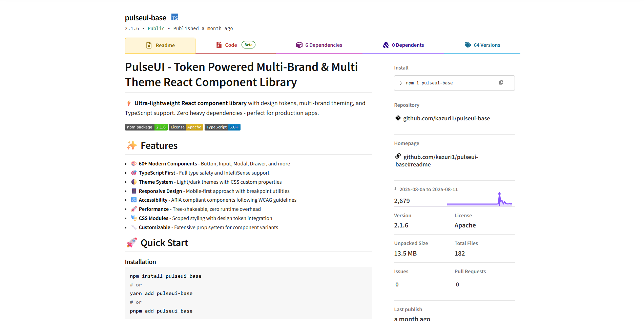Switch to the Readme tab
The height and width of the screenshot is (321, 644).
160,45
